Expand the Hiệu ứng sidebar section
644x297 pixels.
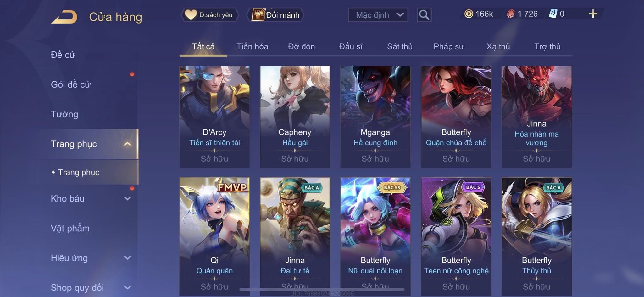[127, 258]
